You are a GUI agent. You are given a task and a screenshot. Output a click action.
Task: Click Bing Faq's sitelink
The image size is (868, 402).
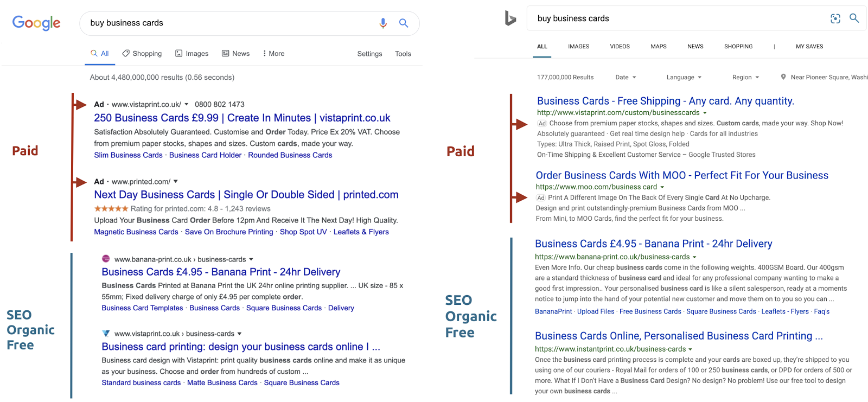pos(822,311)
